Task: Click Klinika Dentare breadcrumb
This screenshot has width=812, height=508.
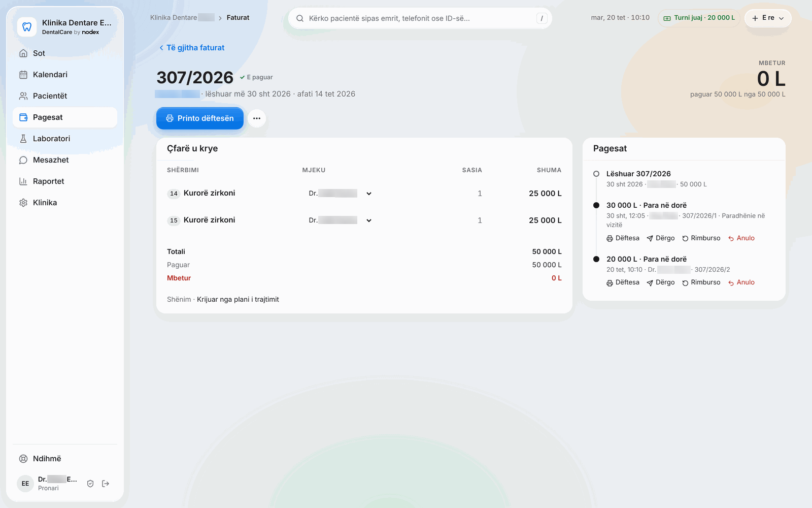Action: [182, 18]
